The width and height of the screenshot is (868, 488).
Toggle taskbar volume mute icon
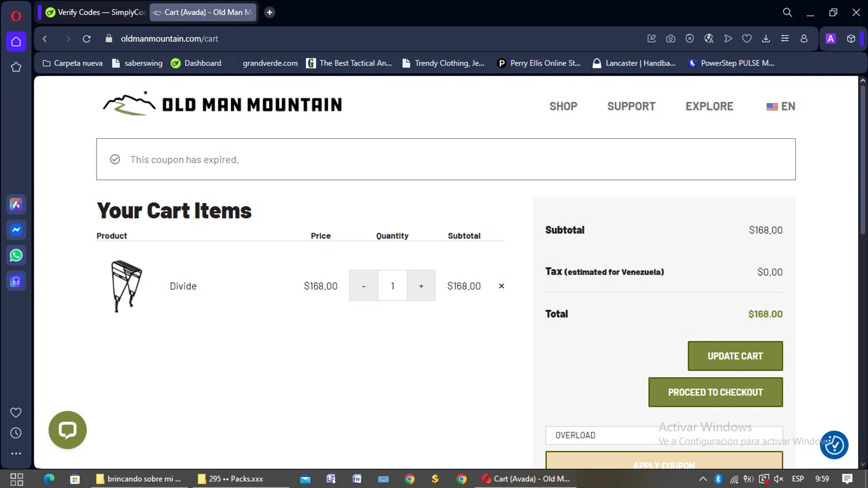pos(779,479)
